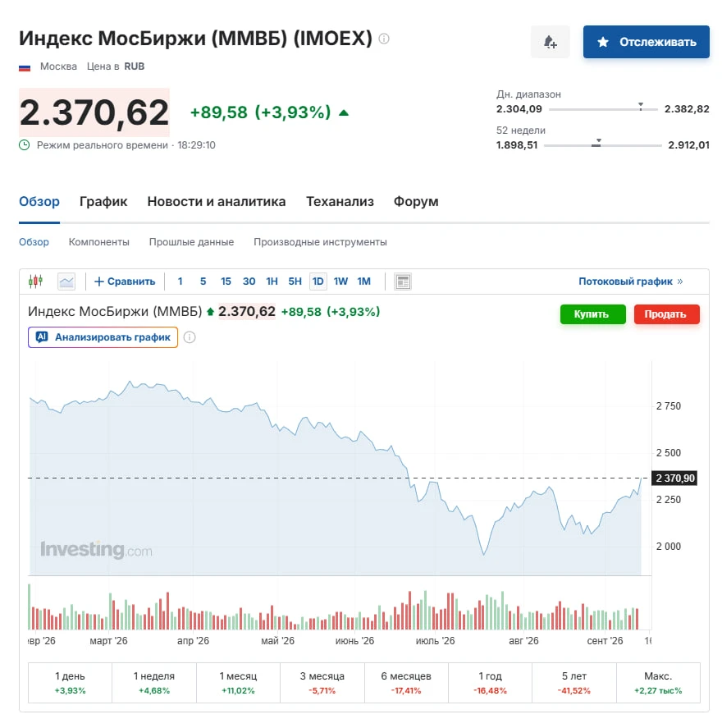Screen dimensions: 722x728
Task: Switch to the График tab
Action: coord(103,202)
